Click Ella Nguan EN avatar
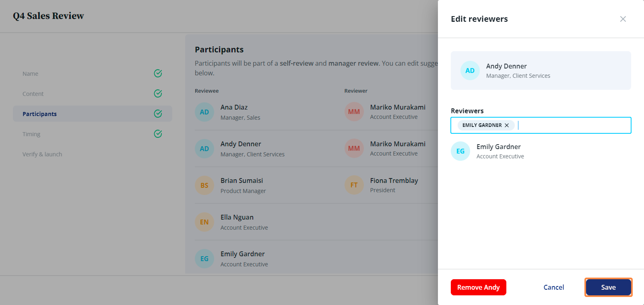The height and width of the screenshot is (305, 644). tap(204, 222)
